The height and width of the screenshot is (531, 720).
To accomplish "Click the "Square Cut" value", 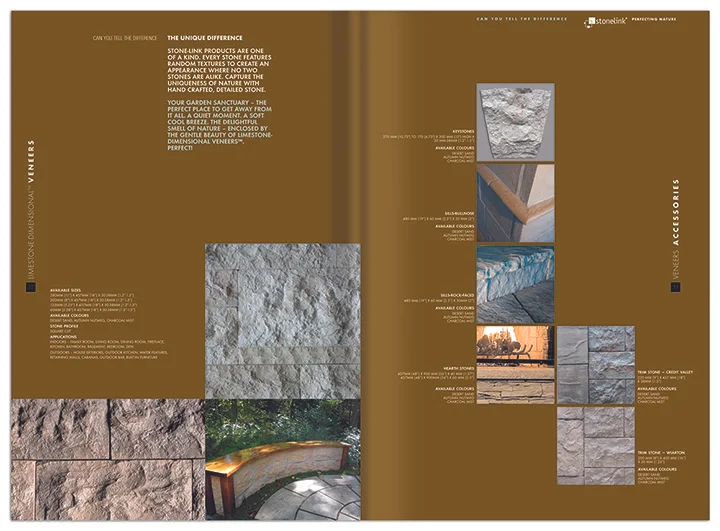I will [61, 331].
